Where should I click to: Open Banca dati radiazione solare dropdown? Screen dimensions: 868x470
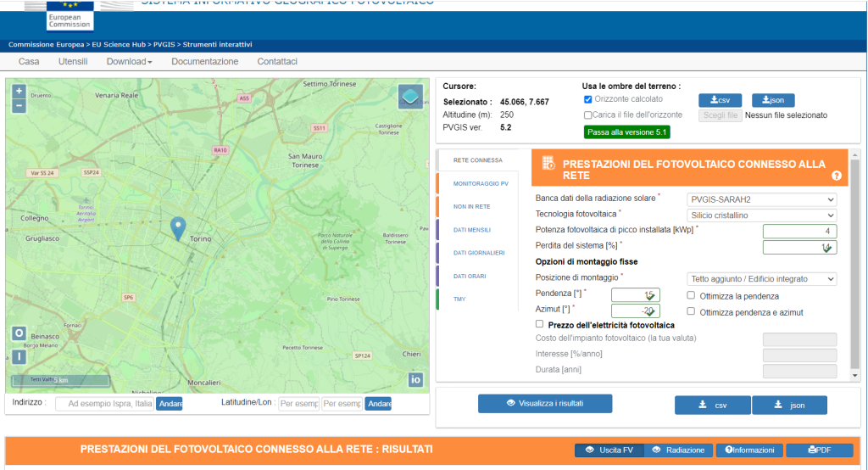(762, 199)
